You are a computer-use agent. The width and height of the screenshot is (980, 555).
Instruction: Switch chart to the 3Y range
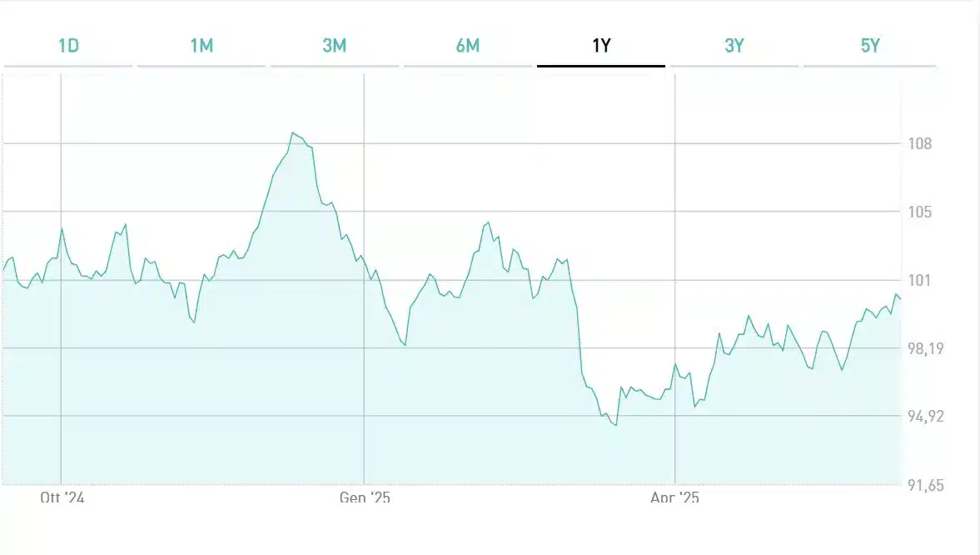(x=734, y=47)
